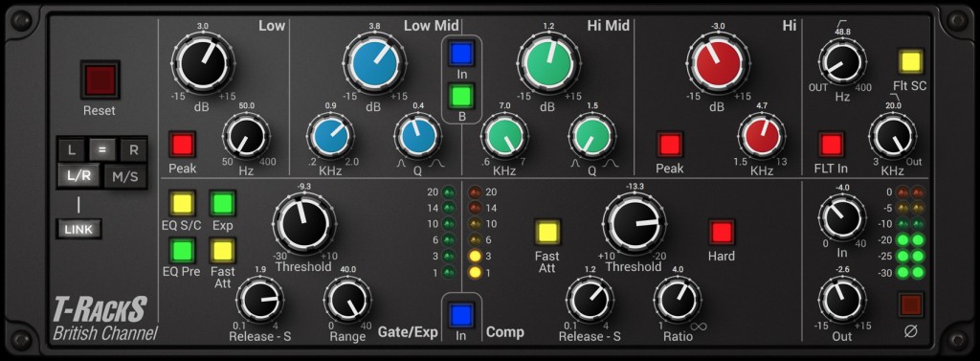Image resolution: width=980 pixels, height=361 pixels.
Task: Select the L/R processing mode
Action: 79,176
